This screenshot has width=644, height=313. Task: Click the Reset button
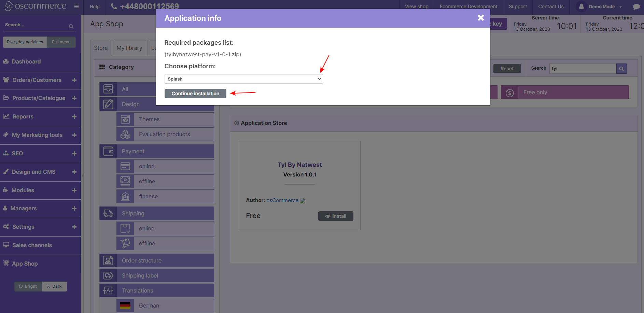click(x=507, y=69)
